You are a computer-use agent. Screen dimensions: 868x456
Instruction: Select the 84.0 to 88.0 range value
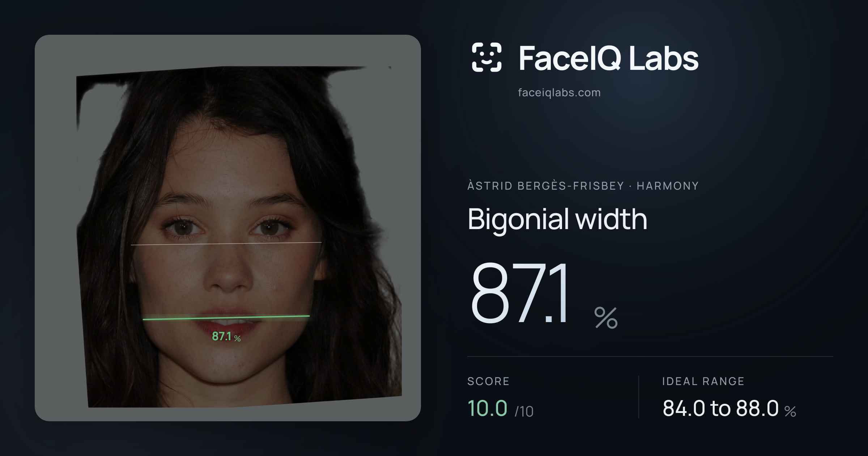click(720, 409)
